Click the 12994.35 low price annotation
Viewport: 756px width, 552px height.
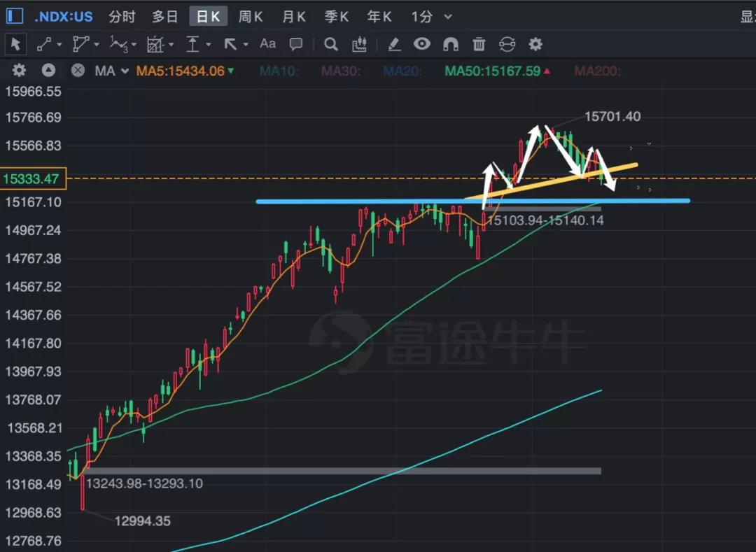click(142, 521)
